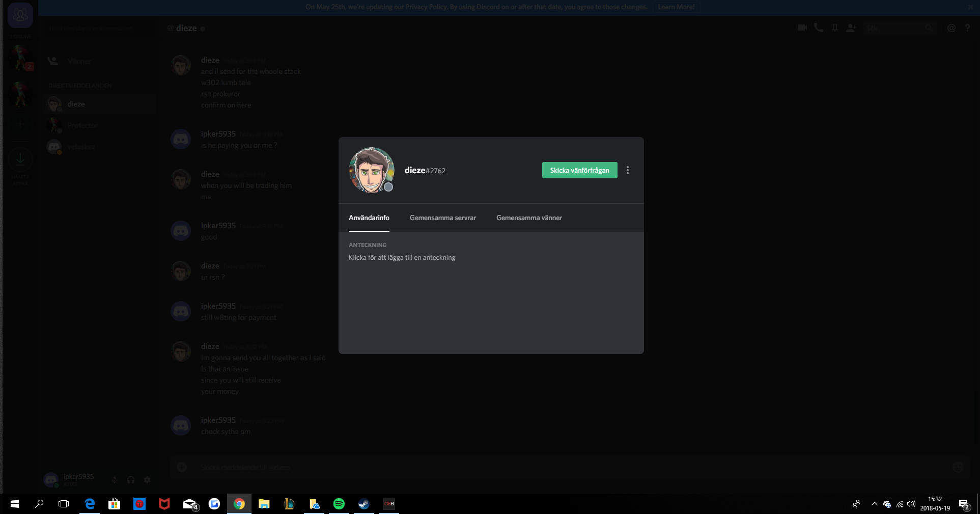Viewport: 980px width, 514px height.
Task: Open the Discord Home button in server list
Action: tap(20, 15)
